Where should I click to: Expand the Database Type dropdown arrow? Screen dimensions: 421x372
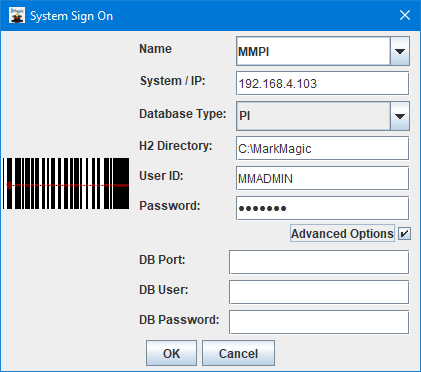pos(400,116)
